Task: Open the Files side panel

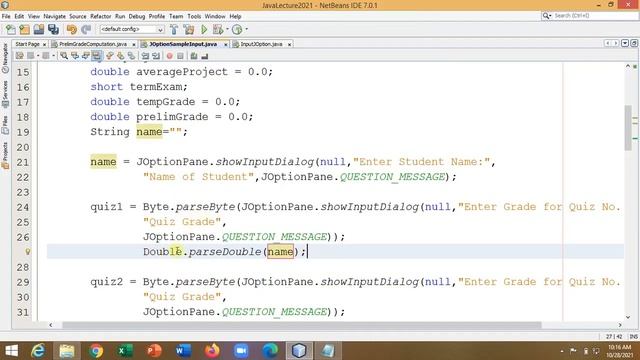Action: click(5, 125)
